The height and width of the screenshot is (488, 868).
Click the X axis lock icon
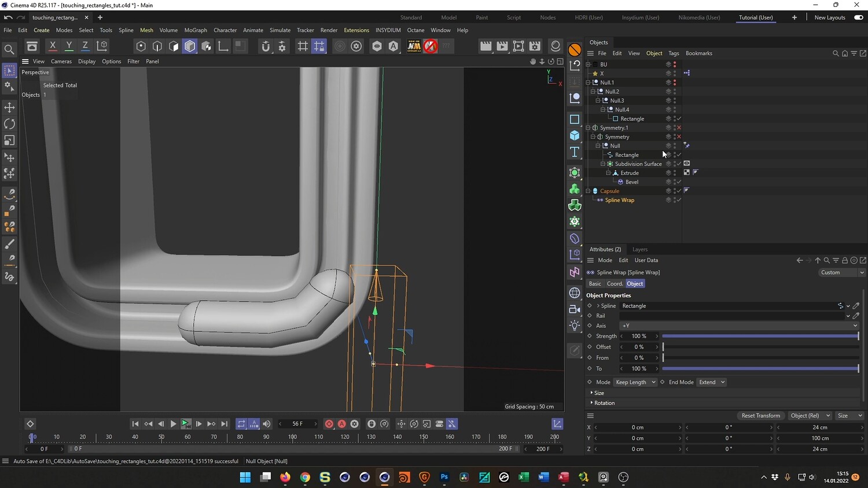click(x=53, y=46)
